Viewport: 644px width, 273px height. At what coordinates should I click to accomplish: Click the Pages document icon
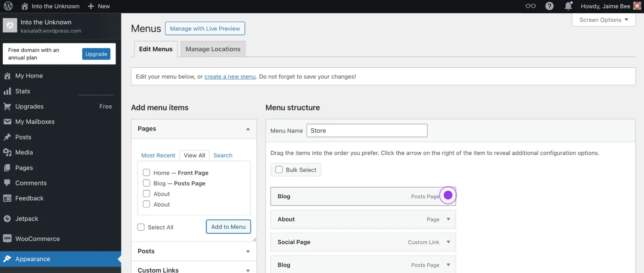point(7,168)
